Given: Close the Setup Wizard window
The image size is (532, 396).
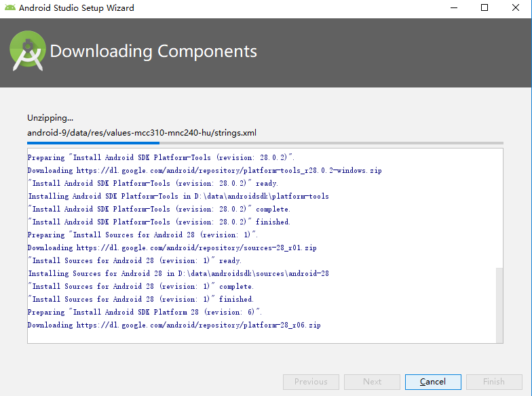Looking at the screenshot, I should coord(516,7).
